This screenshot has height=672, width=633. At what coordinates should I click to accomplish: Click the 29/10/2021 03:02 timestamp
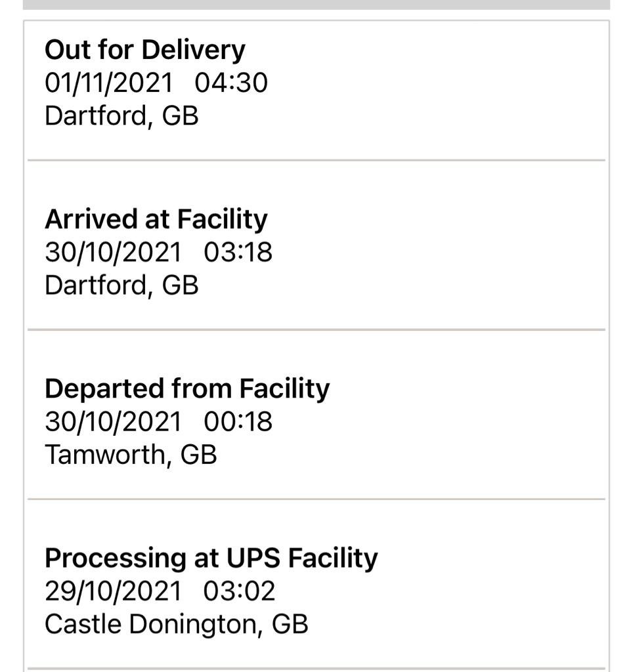coord(160,591)
